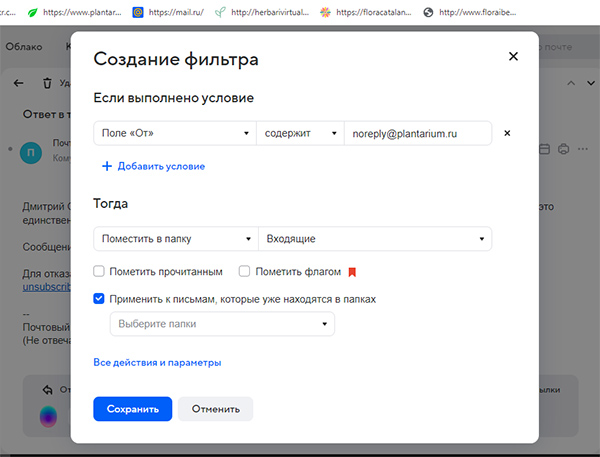Close the «Создание фильтра» dialog with the X
Image resolution: width=600 pixels, height=457 pixels.
[x=513, y=57]
